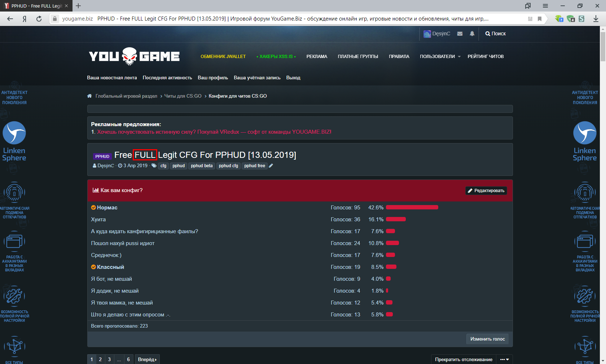The height and width of the screenshot is (364, 606).
Task: Click Вперёд next page button
Action: point(147,359)
